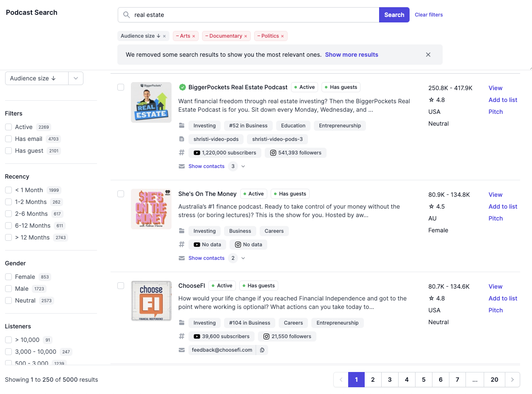Viewport: 532px width, 394px height.
Task: Enable the Has guest filter
Action: coord(8,151)
